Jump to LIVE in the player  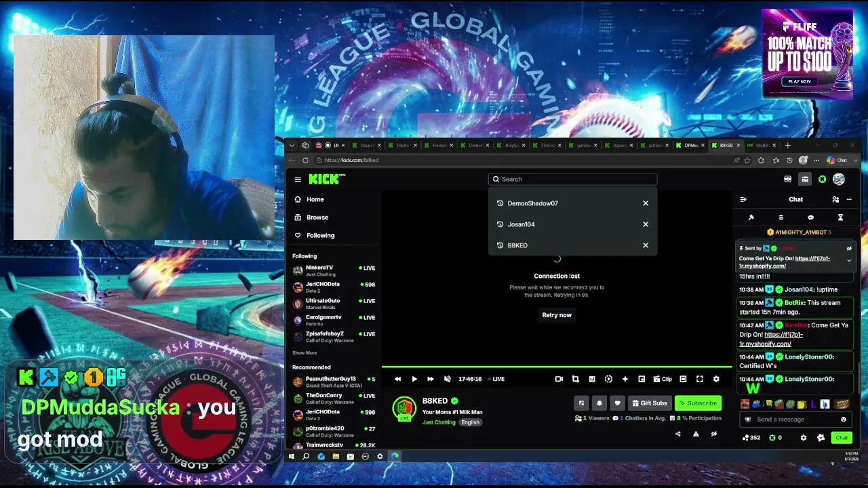coord(496,379)
